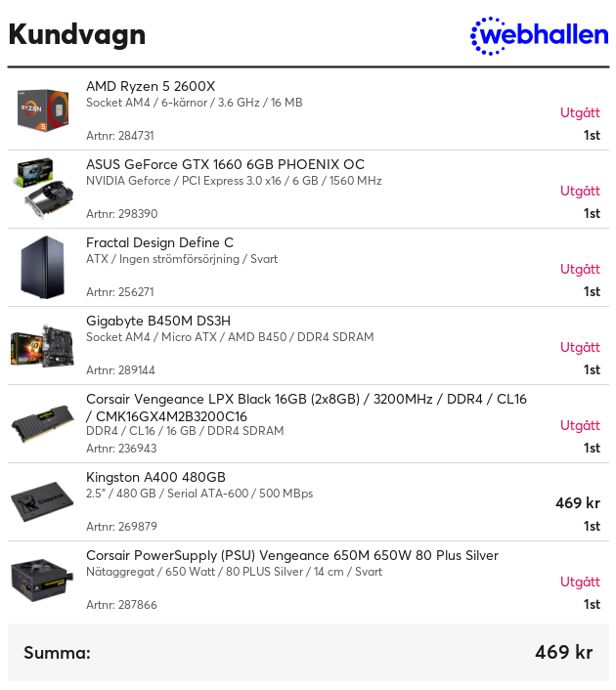Click the Corsair Vengeance LPX Black 16GB title
Viewport: 616px width, 690px height.
click(306, 408)
